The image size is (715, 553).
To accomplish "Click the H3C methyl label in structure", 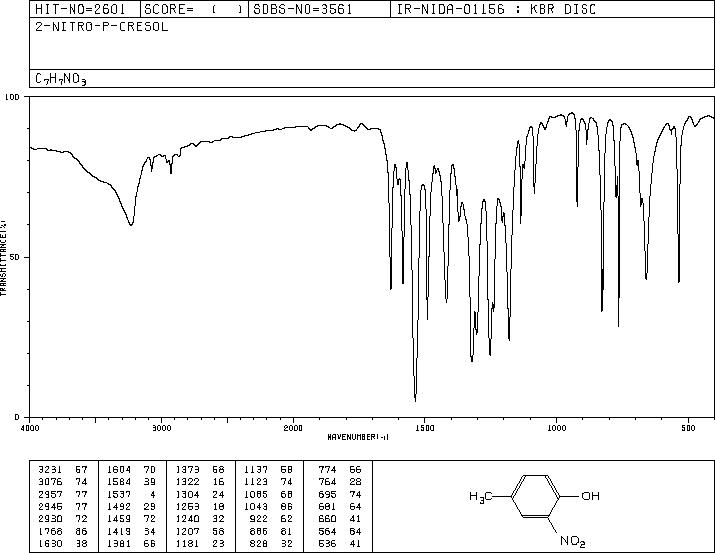I will coord(481,496).
